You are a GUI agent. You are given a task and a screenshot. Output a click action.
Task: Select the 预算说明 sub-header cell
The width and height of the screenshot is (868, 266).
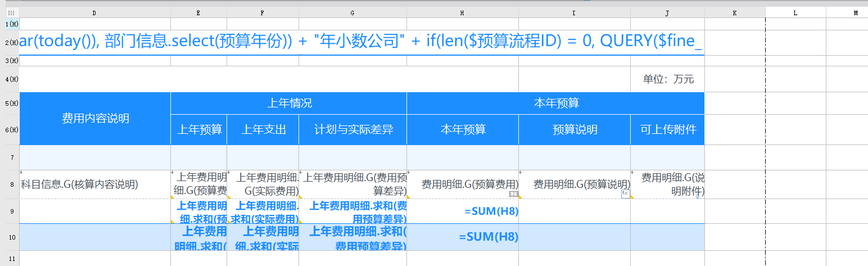point(575,130)
